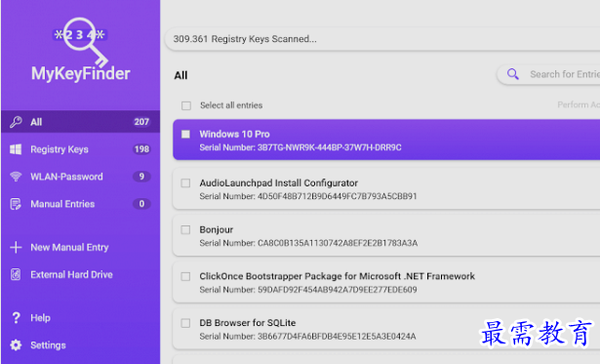The width and height of the screenshot is (600, 364).
Task: Click the Select all entries label
Action: point(231,105)
